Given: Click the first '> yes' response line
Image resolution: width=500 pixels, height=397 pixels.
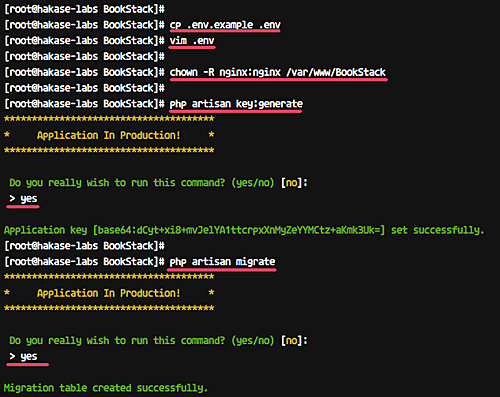Looking at the screenshot, I should point(23,199).
